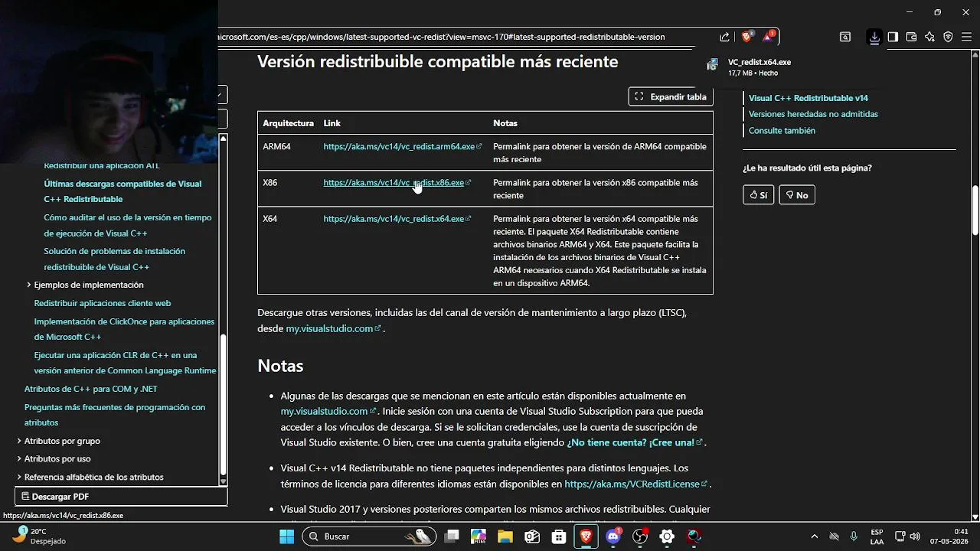Go to Visual C++ Redistributable v14 section
Image resolution: width=980 pixels, height=551 pixels.
click(808, 98)
